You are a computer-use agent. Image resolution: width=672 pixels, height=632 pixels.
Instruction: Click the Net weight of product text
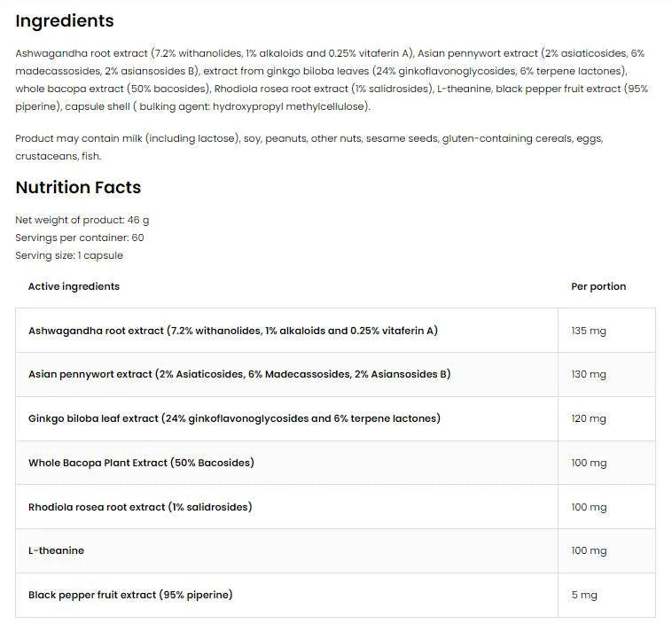pos(82,220)
